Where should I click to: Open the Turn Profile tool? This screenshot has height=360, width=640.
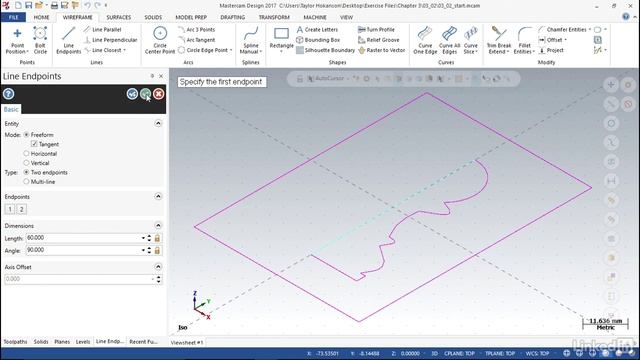376,29
